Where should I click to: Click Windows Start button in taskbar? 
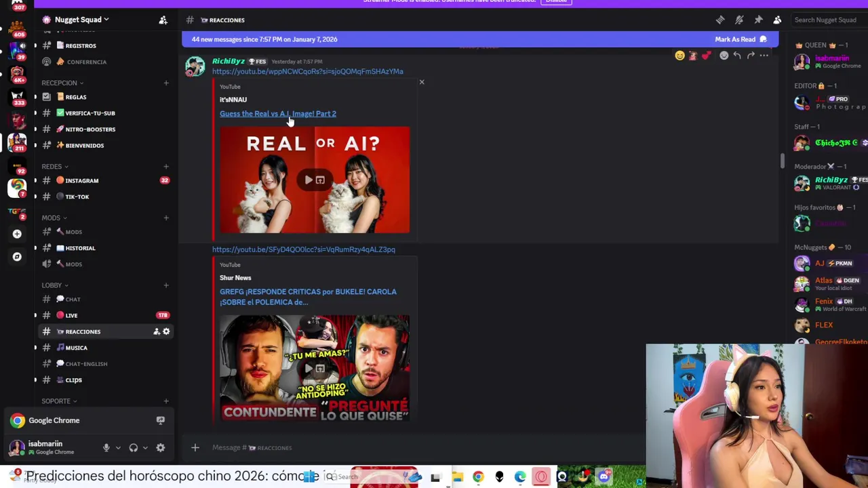coord(310,477)
